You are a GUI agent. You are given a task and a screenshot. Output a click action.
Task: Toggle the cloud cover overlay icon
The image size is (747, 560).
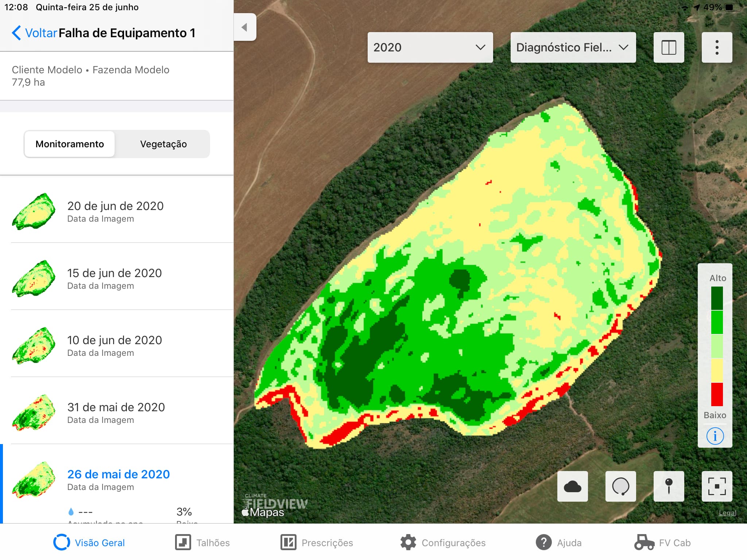point(572,486)
